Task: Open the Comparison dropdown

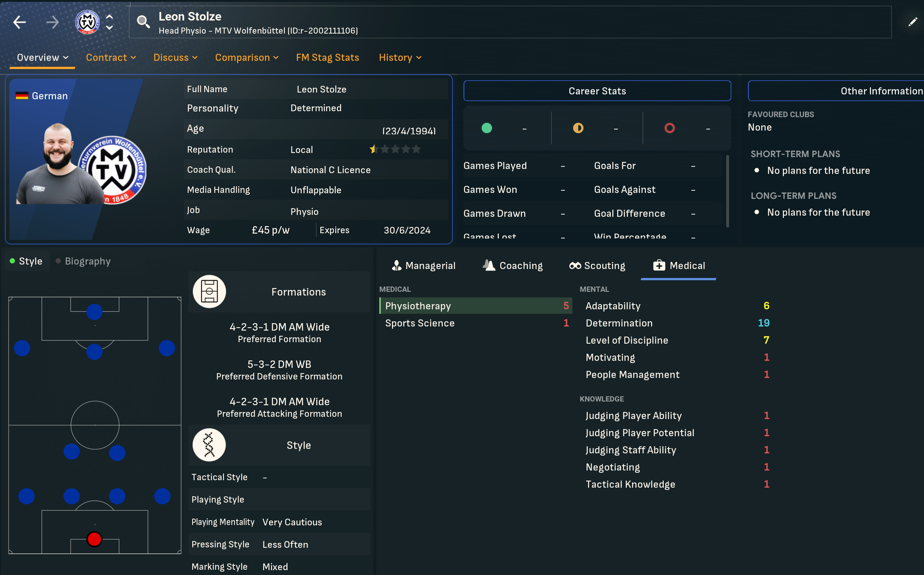Action: (x=246, y=57)
